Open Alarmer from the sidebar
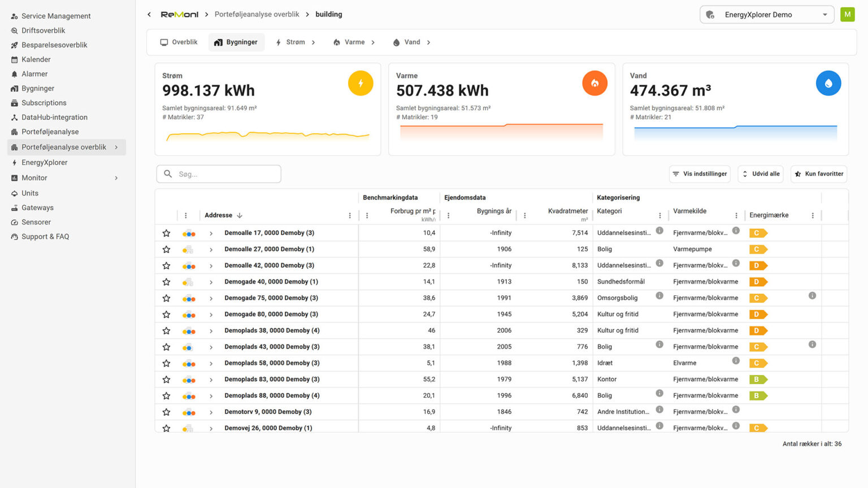This screenshot has height=488, width=868. pyautogui.click(x=34, y=74)
